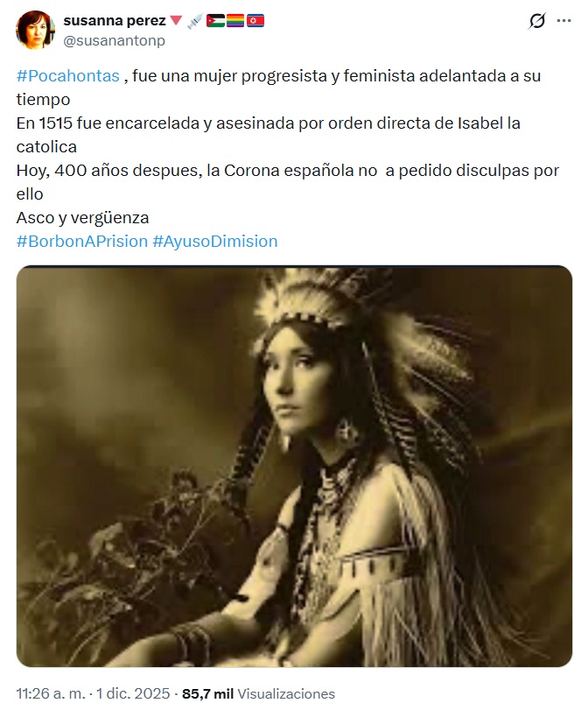Image resolution: width=588 pixels, height=703 pixels.
Task: Open the three-dot more options menu
Action: [563, 21]
